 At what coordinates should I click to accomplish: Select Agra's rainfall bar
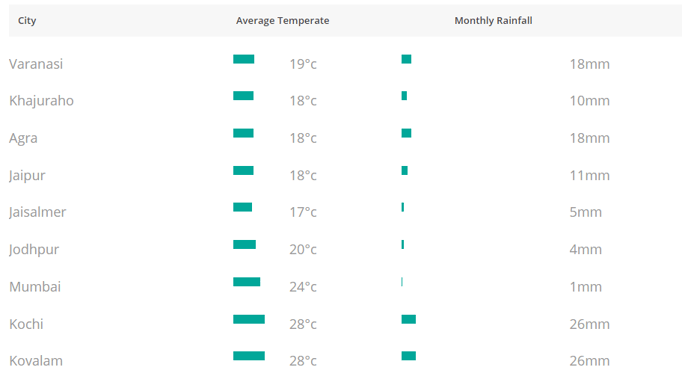(x=406, y=133)
